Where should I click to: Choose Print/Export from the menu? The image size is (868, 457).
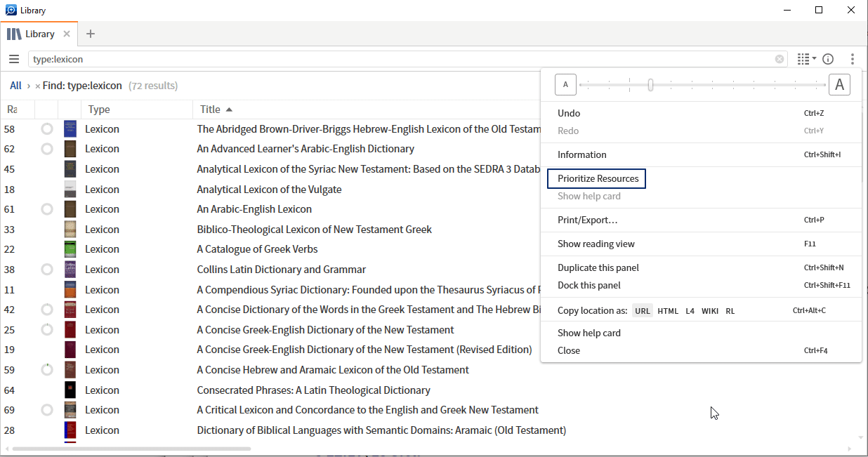[587, 220]
